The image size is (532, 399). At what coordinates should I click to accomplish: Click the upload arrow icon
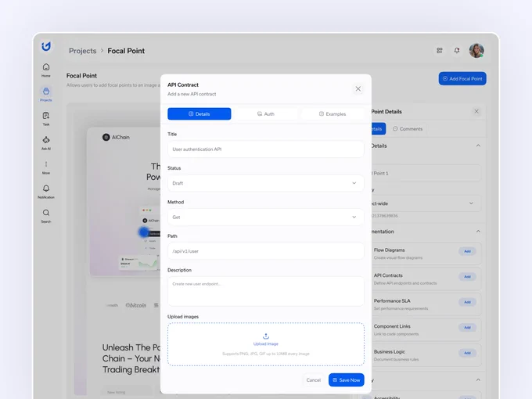pyautogui.click(x=266, y=336)
